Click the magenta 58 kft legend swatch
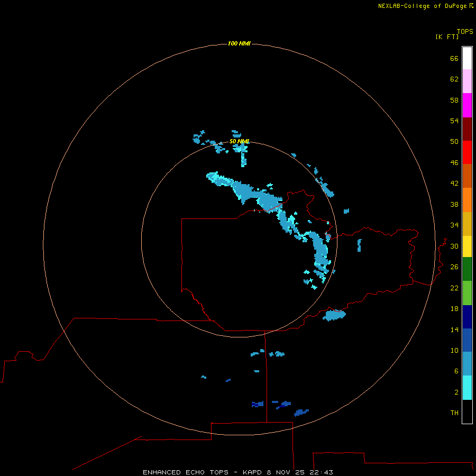The width and height of the screenshot is (476, 476). 467,105
